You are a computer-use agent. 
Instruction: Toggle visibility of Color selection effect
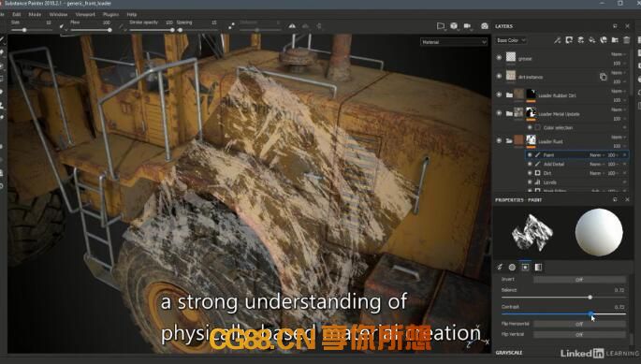[530, 127]
